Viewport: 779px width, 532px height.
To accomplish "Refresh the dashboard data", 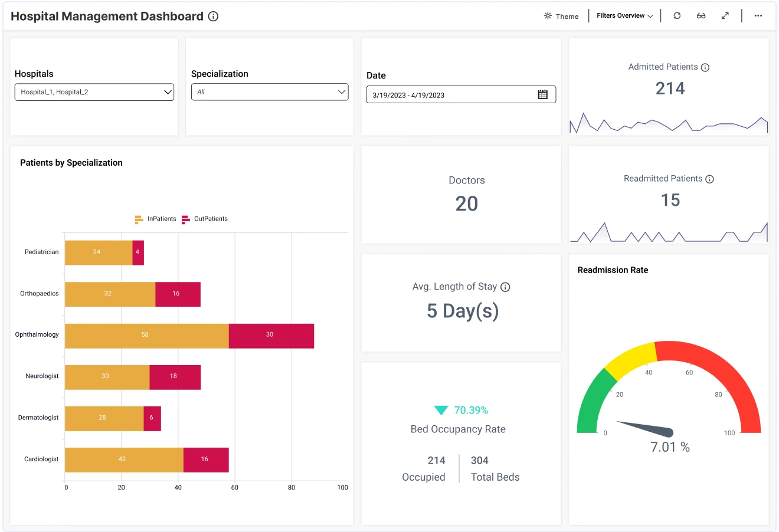I will 677,15.
